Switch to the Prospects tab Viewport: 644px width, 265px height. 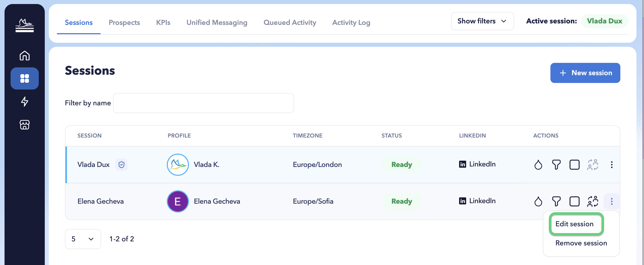coord(124,23)
